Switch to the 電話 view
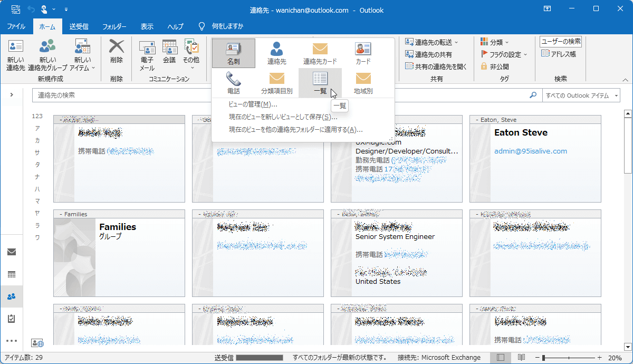Screen dimensions: 633x364 (233, 83)
